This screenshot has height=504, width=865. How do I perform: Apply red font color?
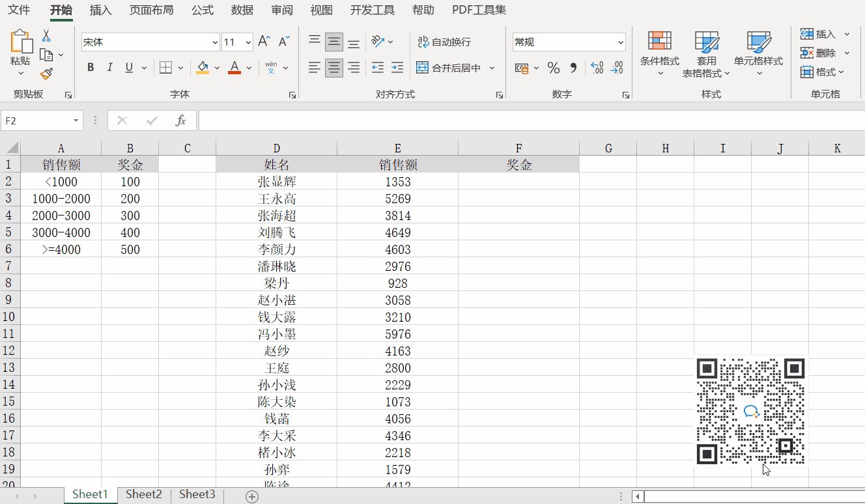tap(234, 68)
